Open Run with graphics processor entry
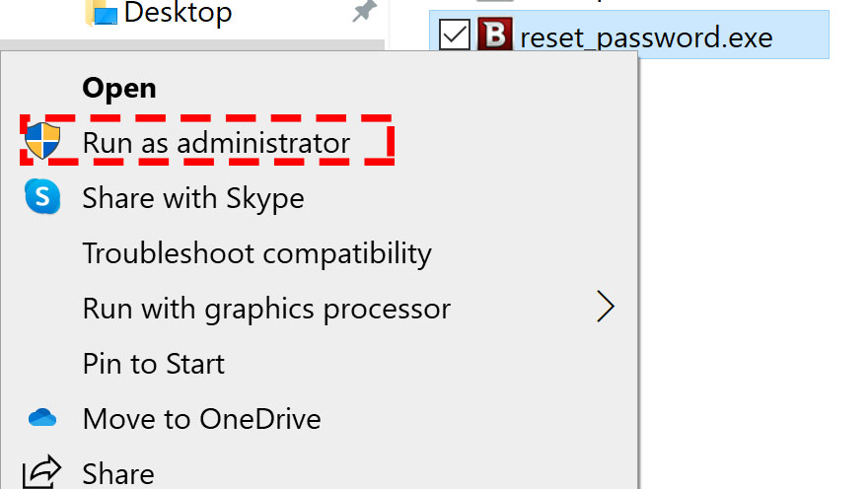 (x=266, y=309)
